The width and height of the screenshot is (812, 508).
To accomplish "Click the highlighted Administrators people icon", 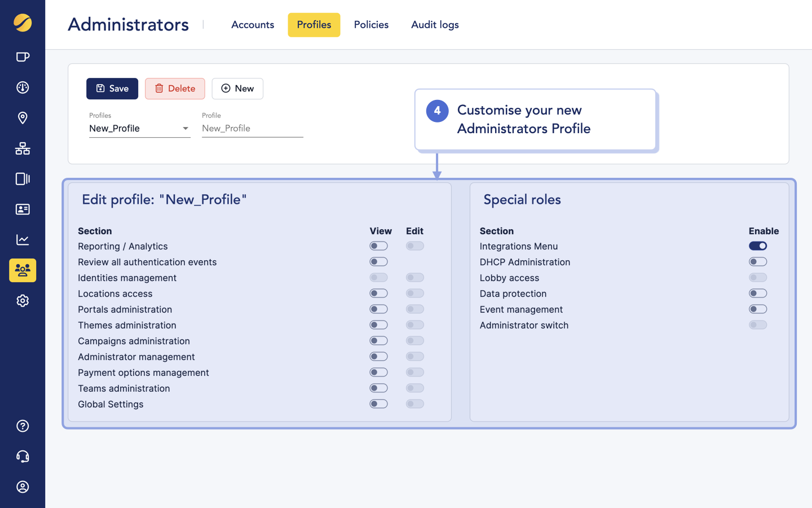I will pos(23,270).
